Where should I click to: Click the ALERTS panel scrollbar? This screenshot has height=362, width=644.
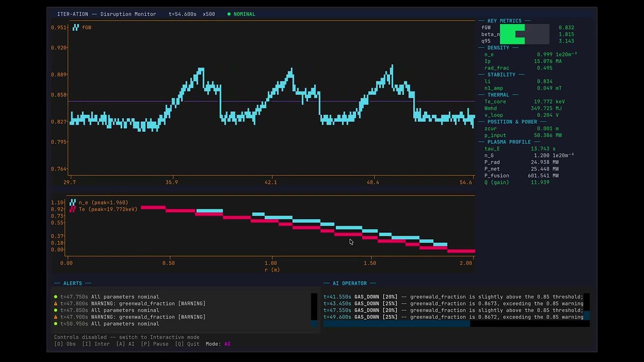tap(314, 310)
